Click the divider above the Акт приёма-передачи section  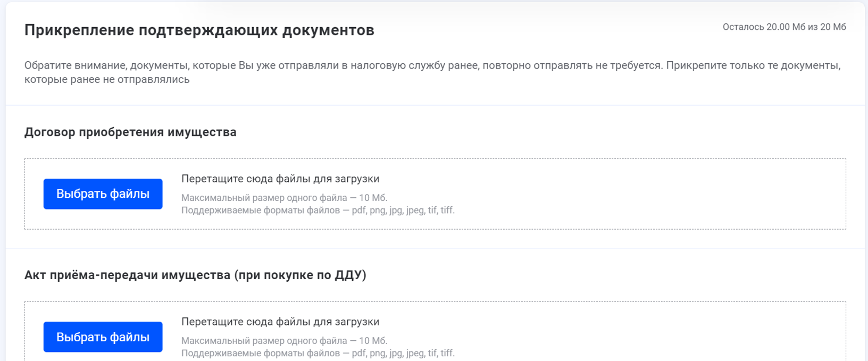click(x=434, y=248)
